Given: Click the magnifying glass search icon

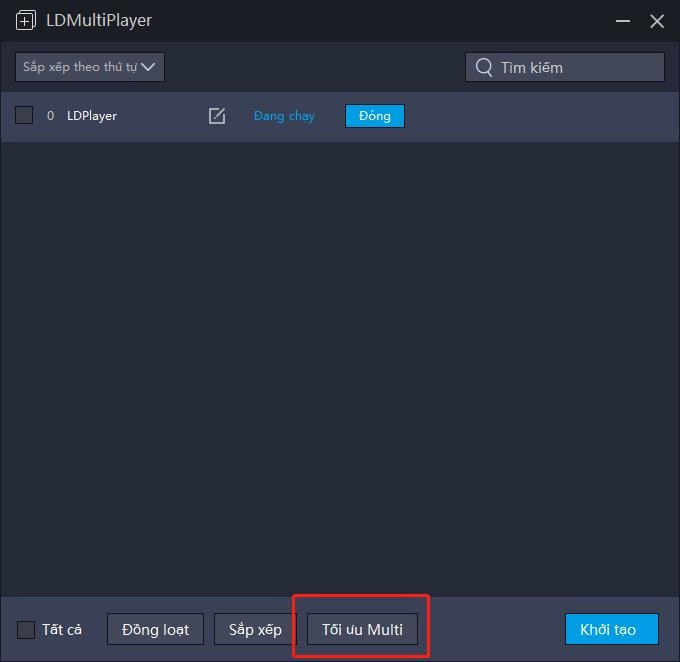Looking at the screenshot, I should pyautogui.click(x=484, y=67).
